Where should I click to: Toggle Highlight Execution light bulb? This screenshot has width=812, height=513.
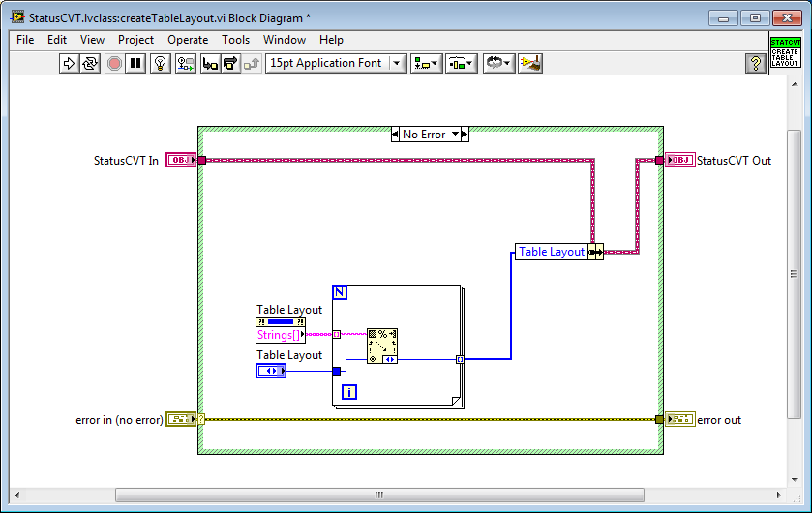(x=161, y=63)
